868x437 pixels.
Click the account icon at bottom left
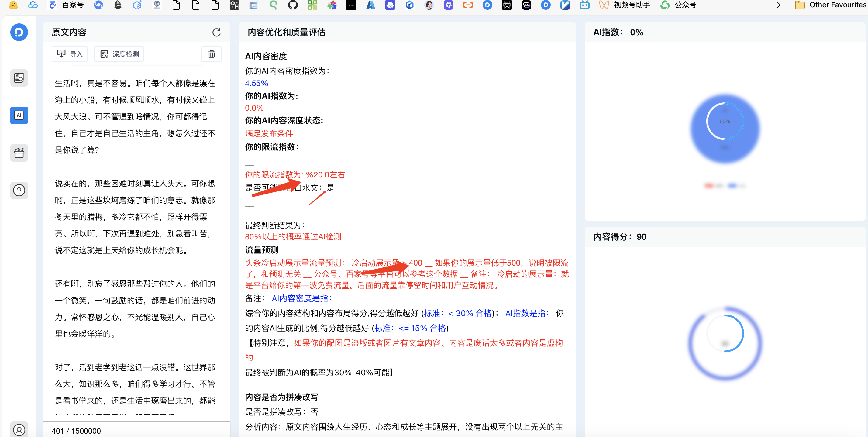[19, 430]
